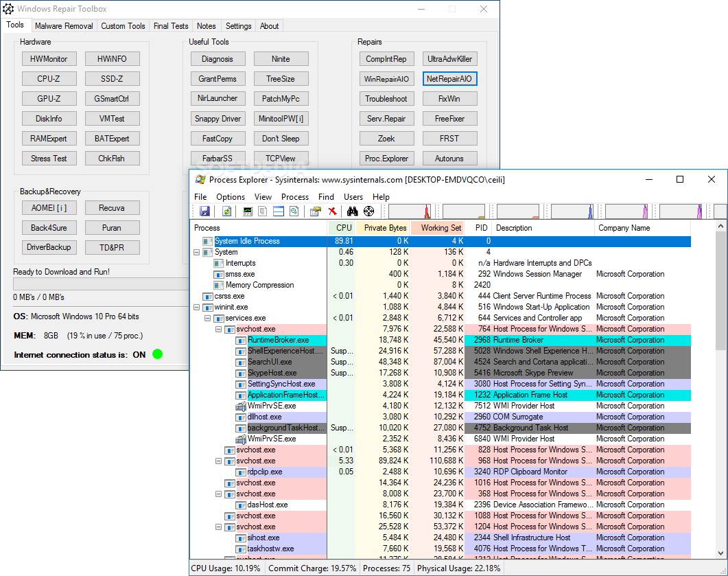The height and width of the screenshot is (576, 728).
Task: Click the Refresh Now toolbar icon
Action: coord(226,211)
